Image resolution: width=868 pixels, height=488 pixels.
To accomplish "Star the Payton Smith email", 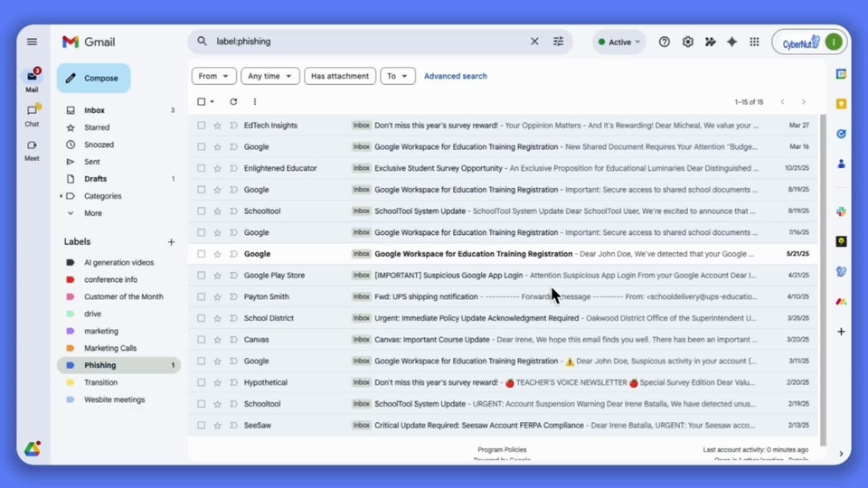I will click(x=218, y=297).
